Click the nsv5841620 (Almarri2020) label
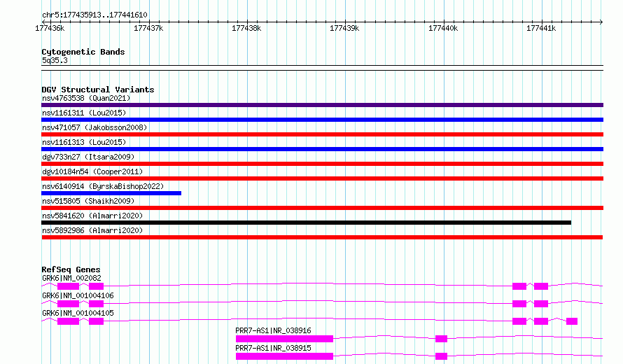Screen dimensions: 623x364 tap(92, 216)
